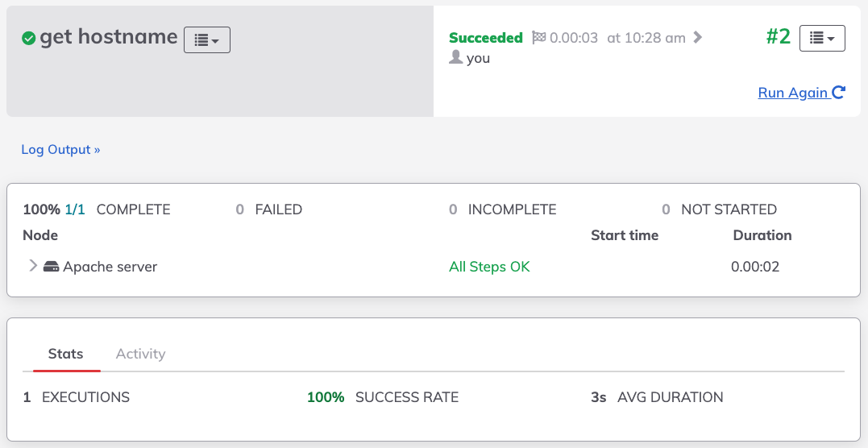Image resolution: width=868 pixels, height=448 pixels.
Task: Open the execution #2 actions dropdown
Action: tap(822, 38)
